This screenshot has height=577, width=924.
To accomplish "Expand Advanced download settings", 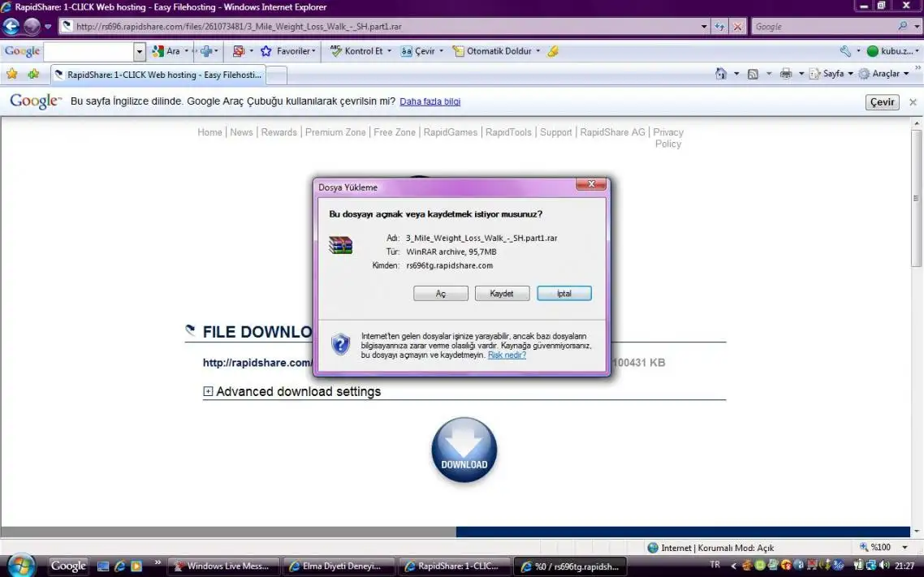I will point(208,391).
